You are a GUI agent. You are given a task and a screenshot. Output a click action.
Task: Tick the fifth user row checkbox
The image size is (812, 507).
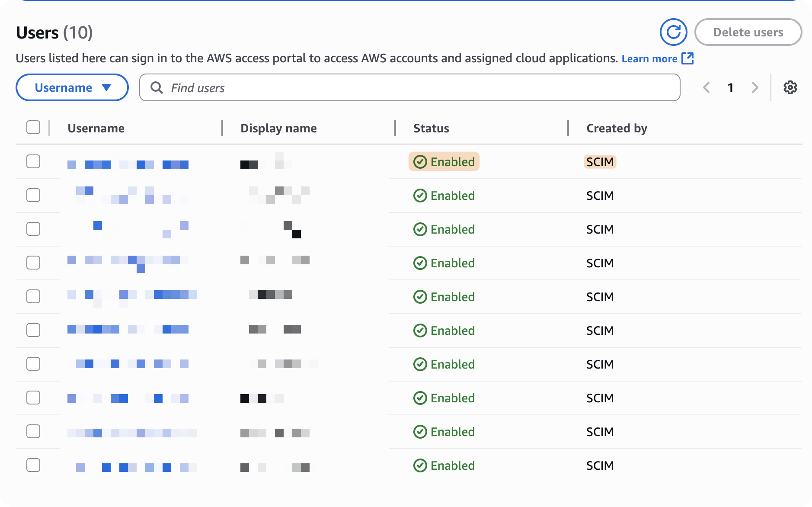[x=33, y=296]
